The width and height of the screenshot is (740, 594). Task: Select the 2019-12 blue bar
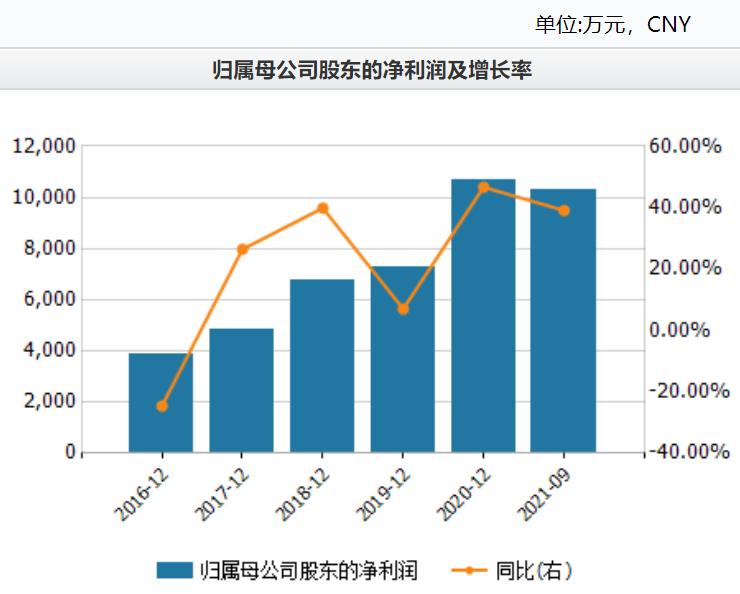(403, 360)
